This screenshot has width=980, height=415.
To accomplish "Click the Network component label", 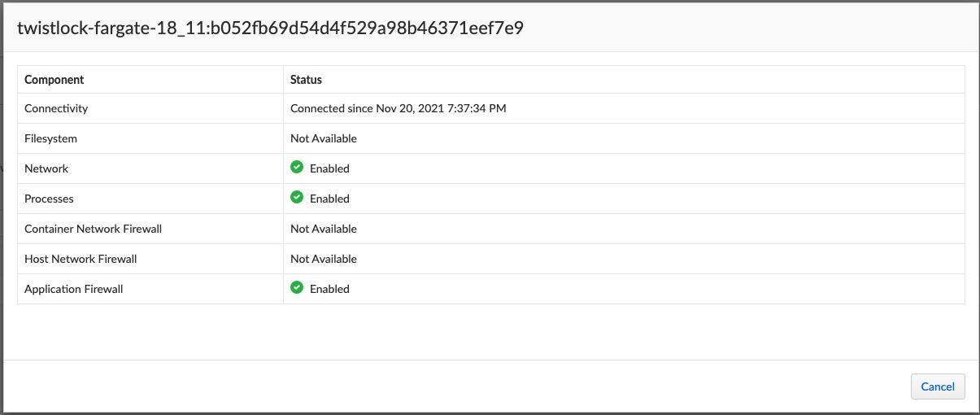I will [46, 168].
